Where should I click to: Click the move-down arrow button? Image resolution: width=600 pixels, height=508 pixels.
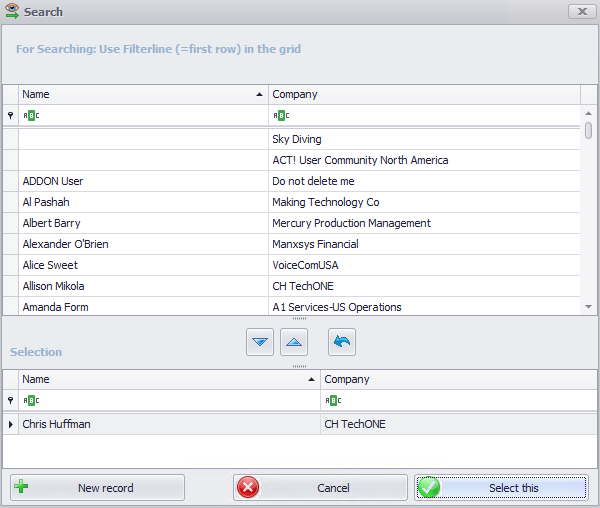260,342
